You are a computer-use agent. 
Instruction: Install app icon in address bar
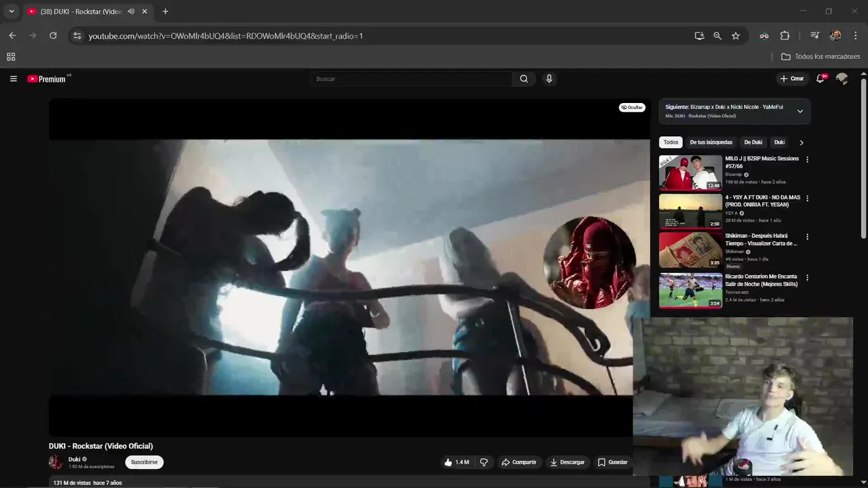coord(699,36)
